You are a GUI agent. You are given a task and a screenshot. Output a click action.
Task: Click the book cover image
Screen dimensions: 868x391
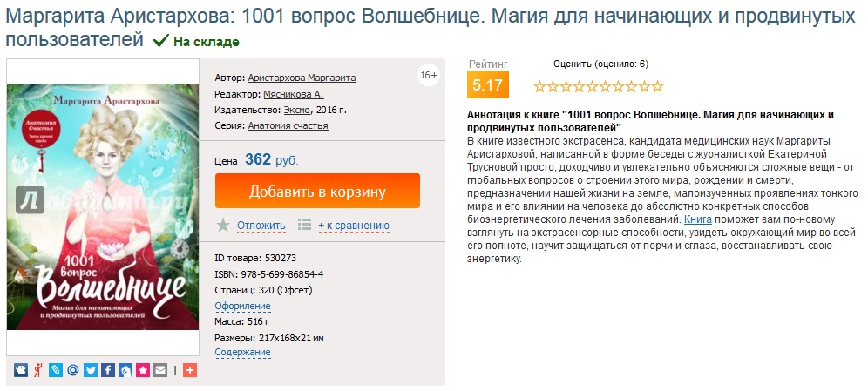[100, 207]
